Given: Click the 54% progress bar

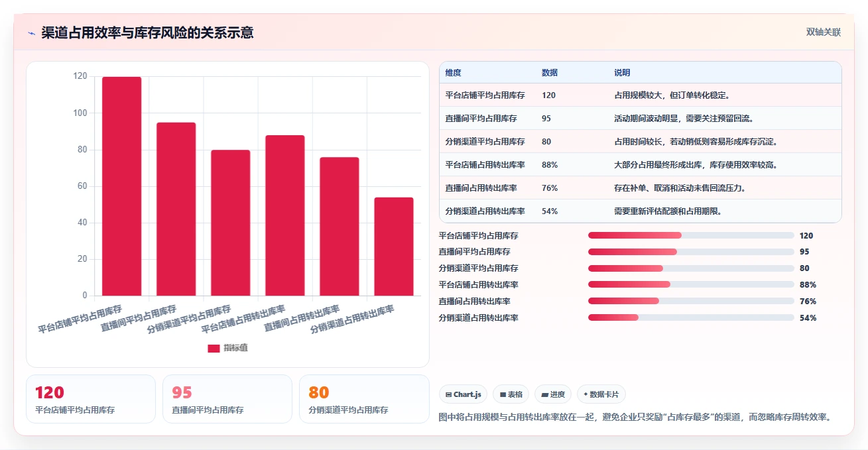Looking at the screenshot, I should (x=691, y=318).
